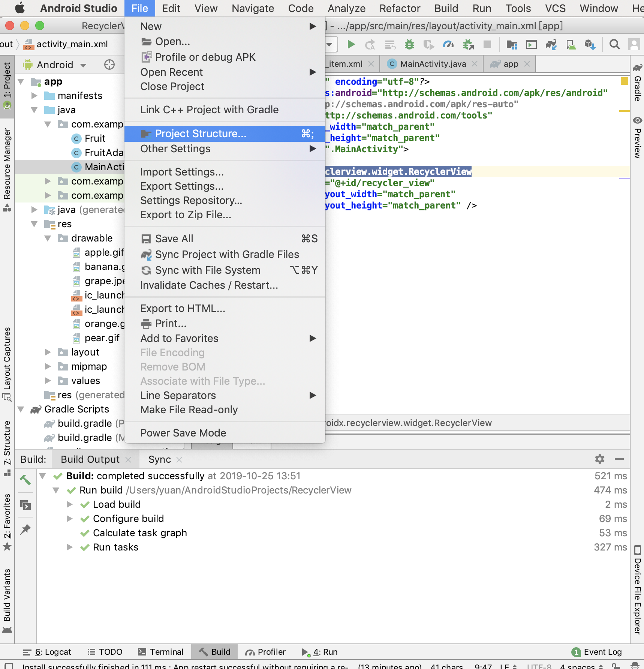Collapse the Gradle Scripts node
This screenshot has height=669, width=644.
point(21,409)
